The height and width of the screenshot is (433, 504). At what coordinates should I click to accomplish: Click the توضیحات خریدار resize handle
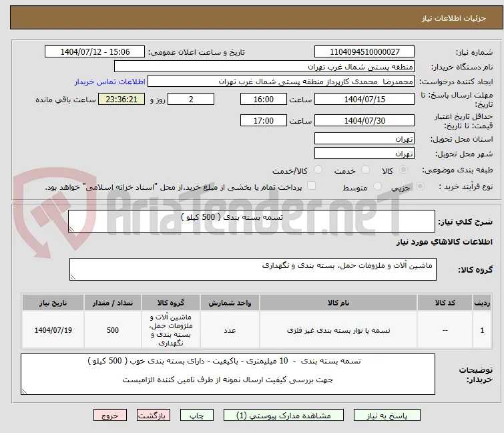pyautogui.click(x=24, y=392)
